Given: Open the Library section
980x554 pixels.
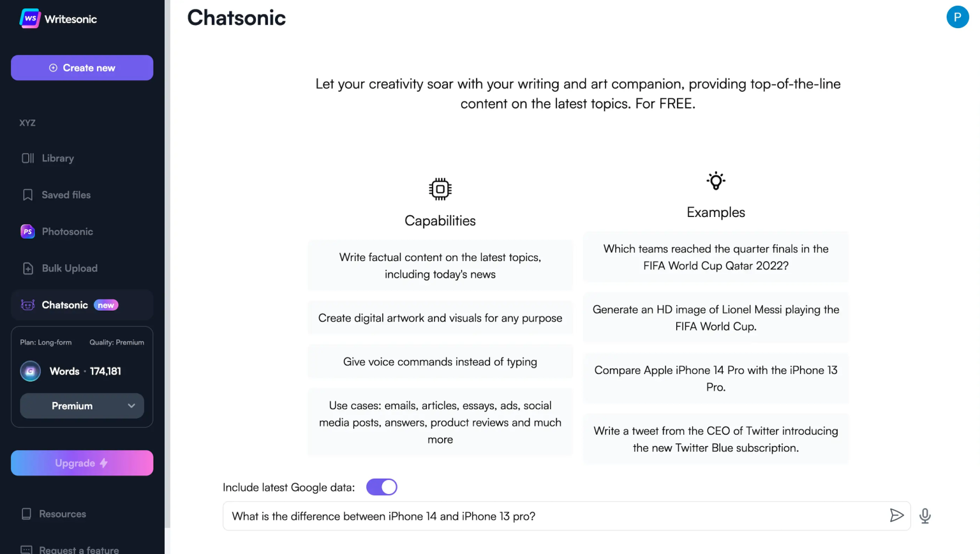Looking at the screenshot, I should [x=57, y=158].
